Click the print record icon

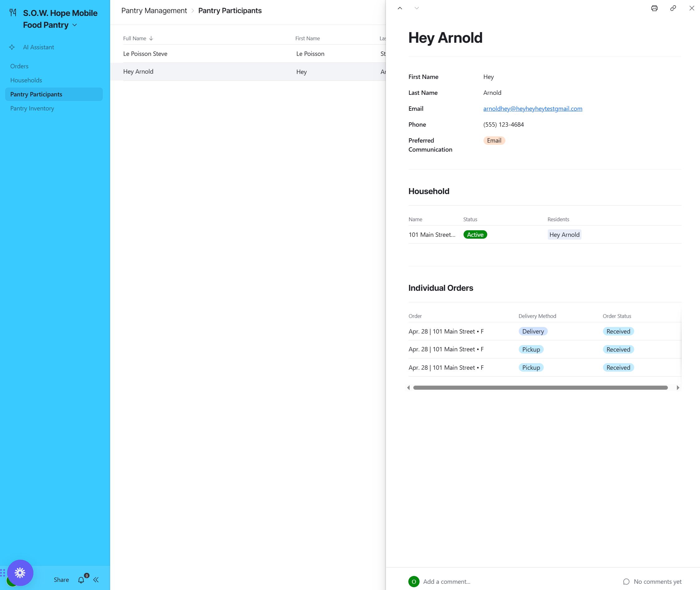tap(654, 8)
